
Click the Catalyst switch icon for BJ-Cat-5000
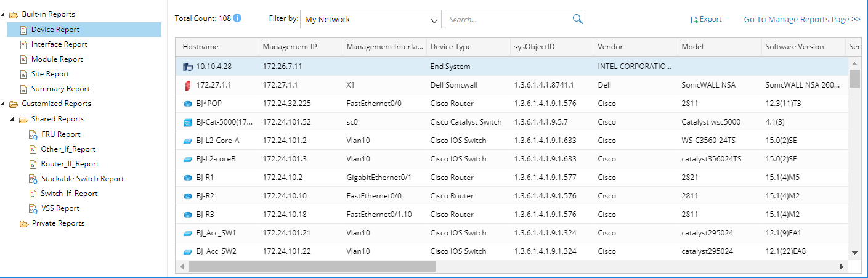(x=188, y=122)
